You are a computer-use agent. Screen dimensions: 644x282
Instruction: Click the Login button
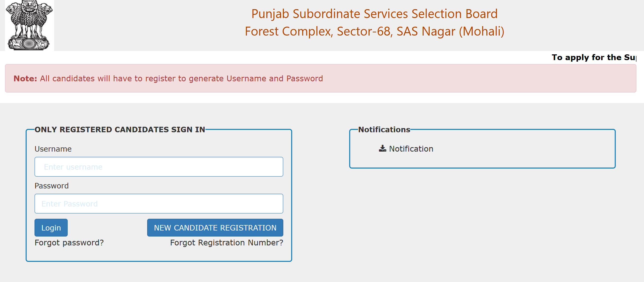click(x=51, y=228)
